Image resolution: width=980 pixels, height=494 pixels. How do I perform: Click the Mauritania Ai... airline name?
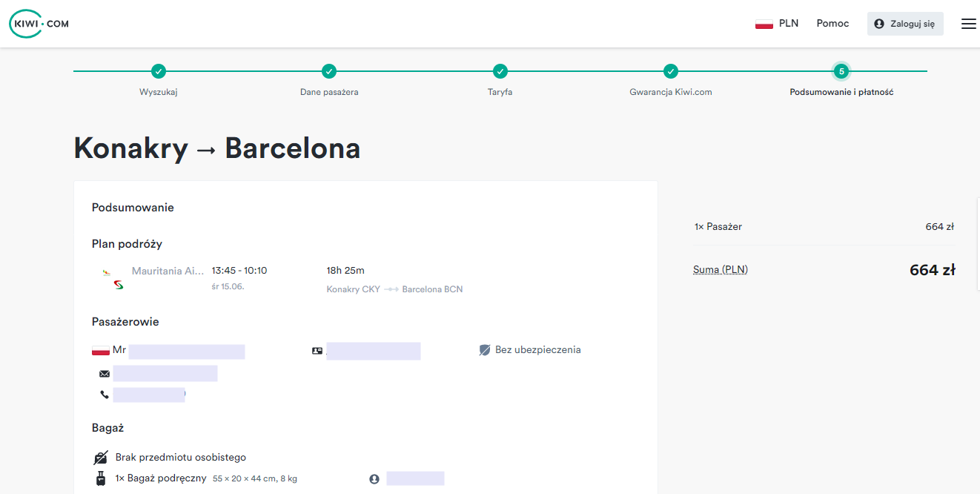tap(168, 271)
